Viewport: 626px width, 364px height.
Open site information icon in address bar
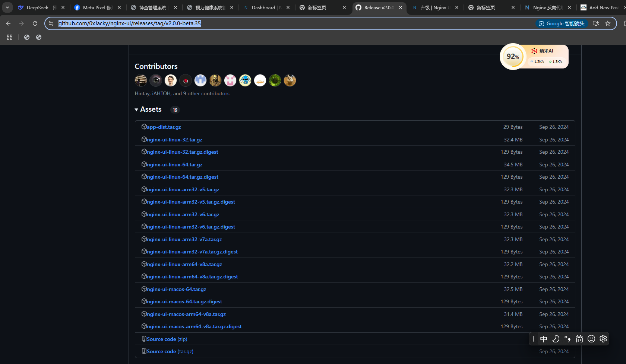click(51, 23)
